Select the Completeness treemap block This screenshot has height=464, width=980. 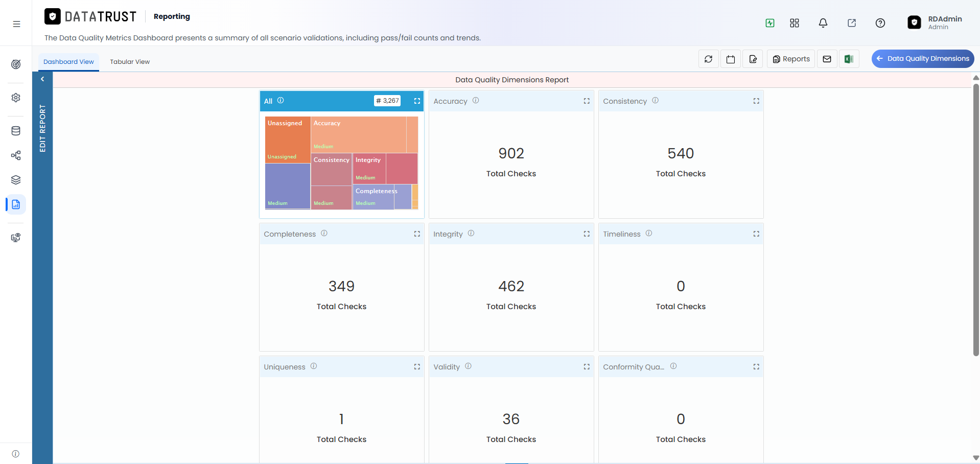pyautogui.click(x=374, y=197)
